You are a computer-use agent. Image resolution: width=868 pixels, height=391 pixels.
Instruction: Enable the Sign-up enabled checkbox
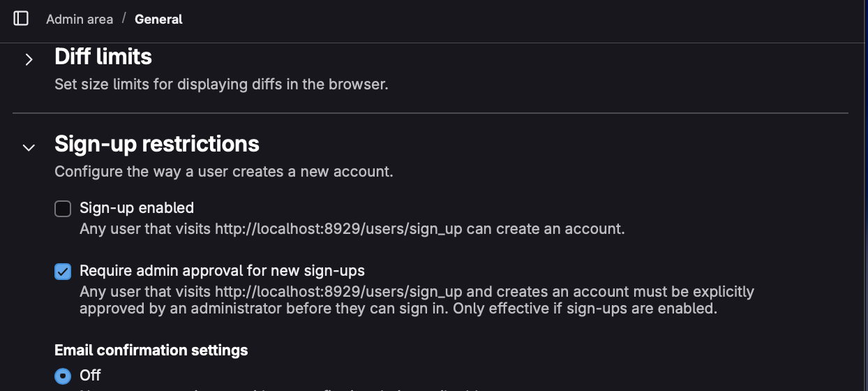point(63,208)
